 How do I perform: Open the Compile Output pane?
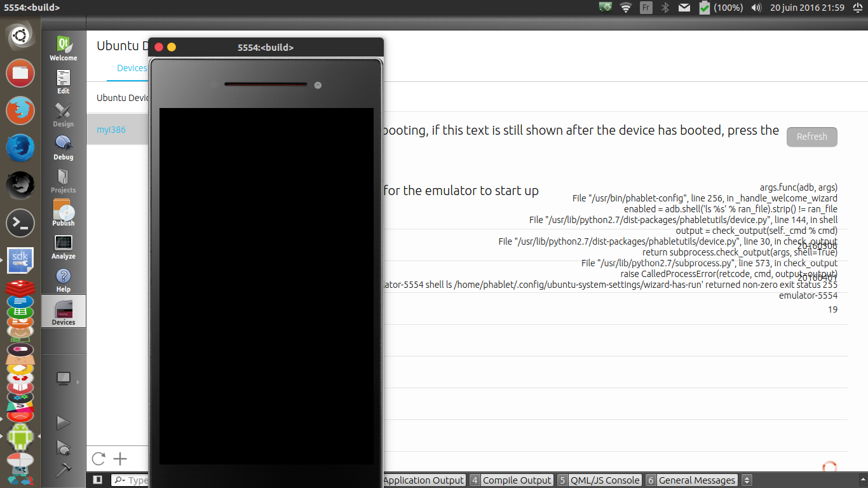511,480
